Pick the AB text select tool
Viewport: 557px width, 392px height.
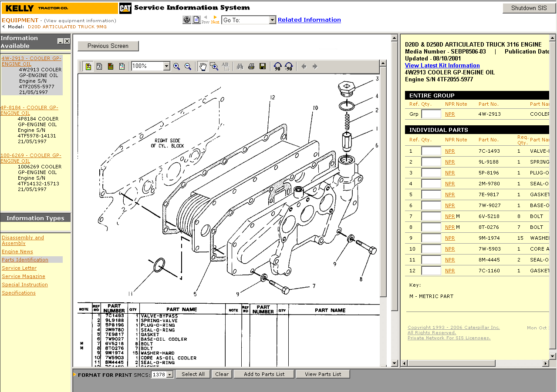point(225,66)
